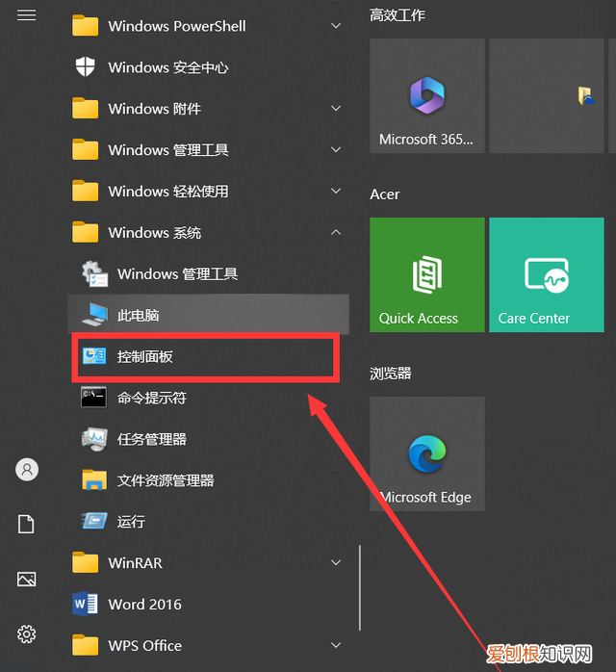Click the app list scrollbar thumb

pyautogui.click(x=360, y=587)
